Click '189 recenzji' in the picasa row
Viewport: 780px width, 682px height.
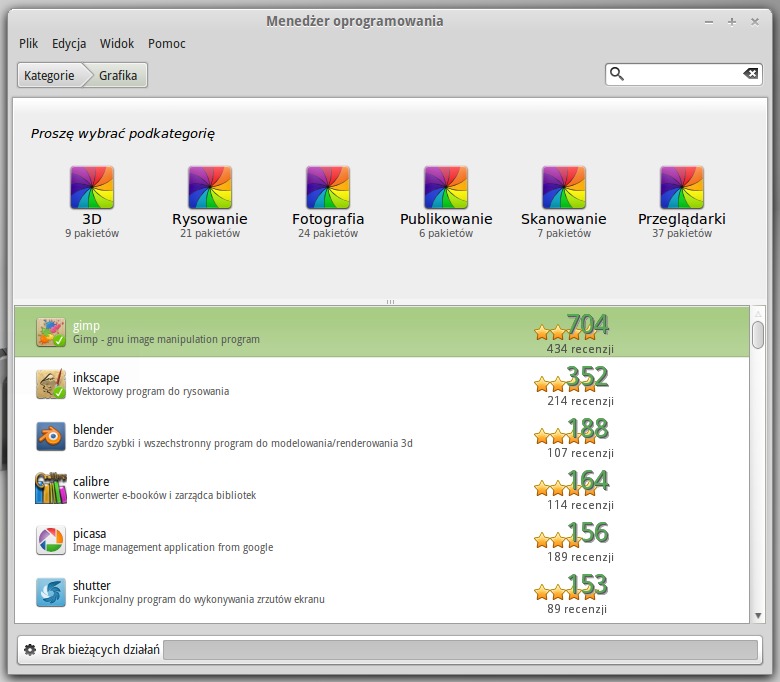[x=580, y=557]
